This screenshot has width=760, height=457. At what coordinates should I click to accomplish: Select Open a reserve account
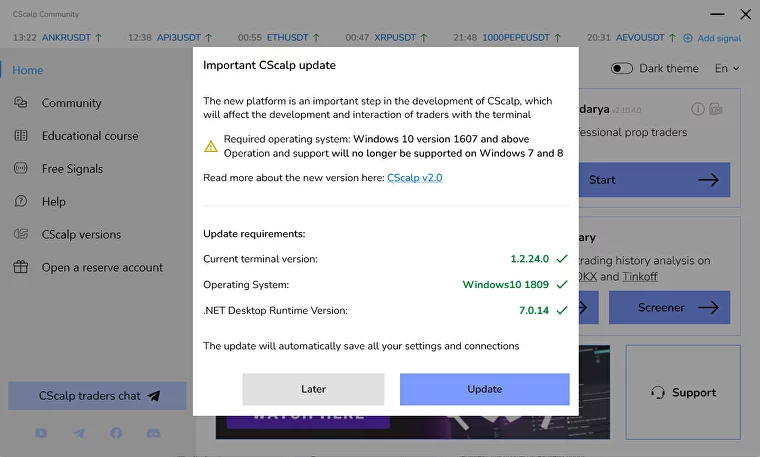point(102,268)
